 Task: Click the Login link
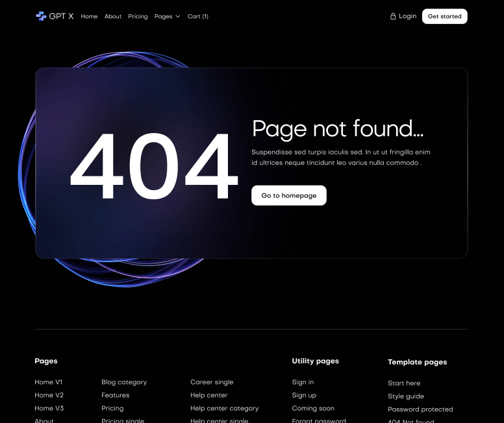[408, 16]
